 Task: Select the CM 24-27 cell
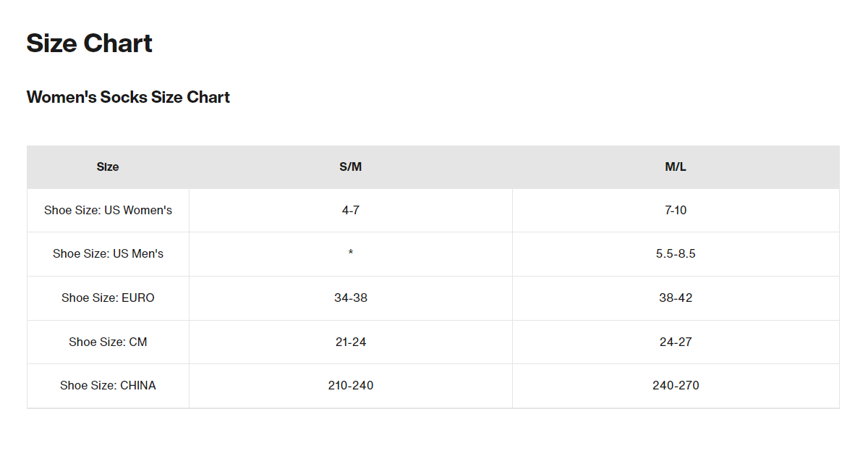point(676,342)
